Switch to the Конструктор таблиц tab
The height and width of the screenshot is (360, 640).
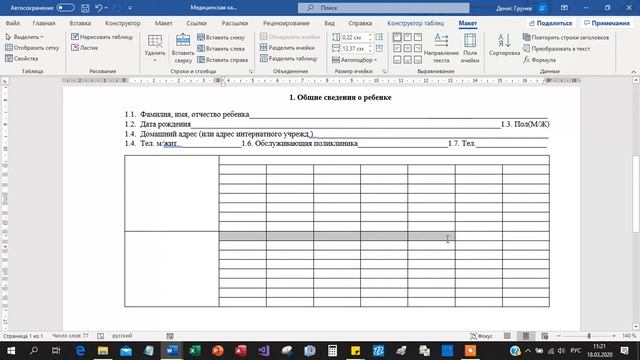[416, 23]
